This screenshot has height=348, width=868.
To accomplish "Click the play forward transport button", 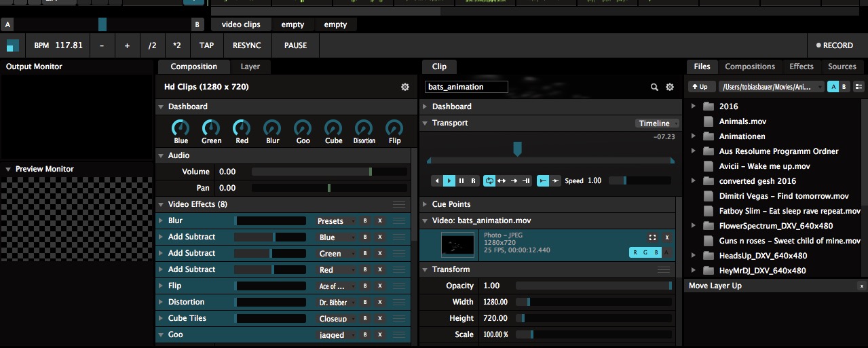I will click(449, 181).
